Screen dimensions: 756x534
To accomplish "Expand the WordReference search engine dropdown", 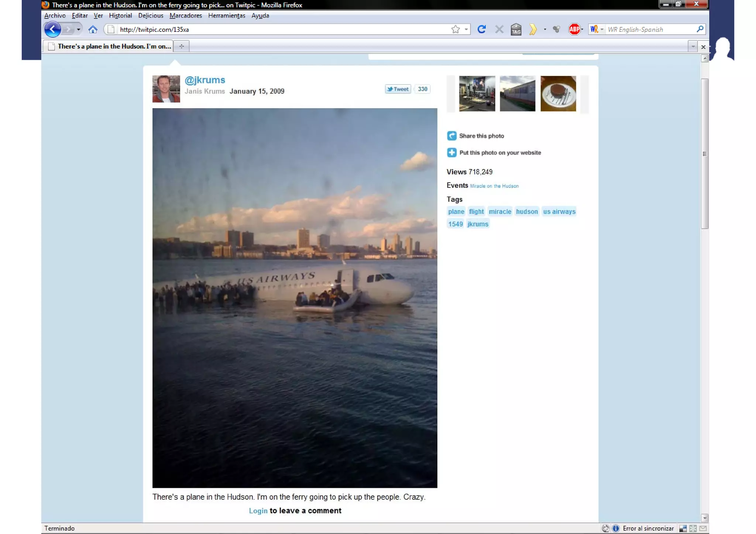I will click(602, 30).
